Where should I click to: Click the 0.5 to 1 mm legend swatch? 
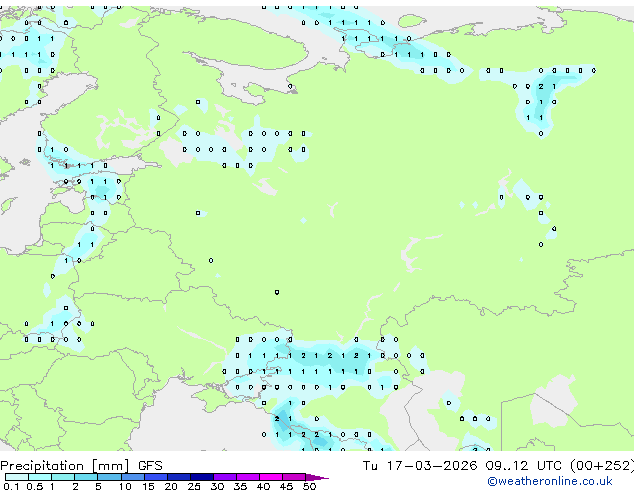(x=40, y=477)
